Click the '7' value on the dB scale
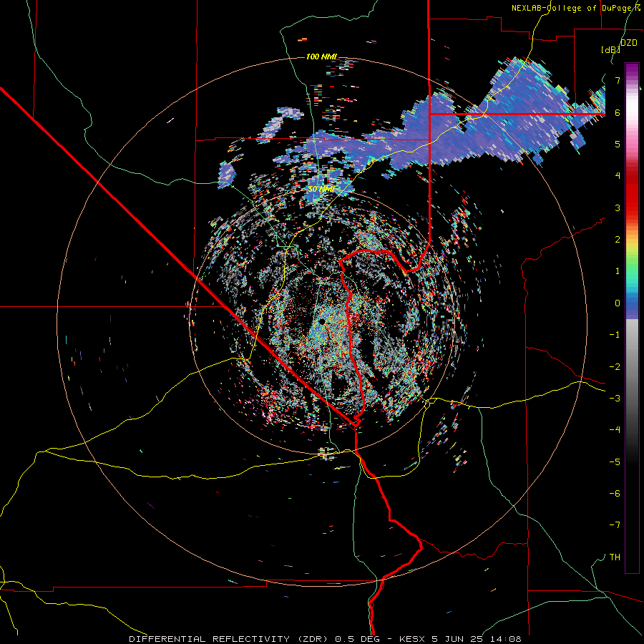The width and height of the screenshot is (644, 644). (618, 80)
